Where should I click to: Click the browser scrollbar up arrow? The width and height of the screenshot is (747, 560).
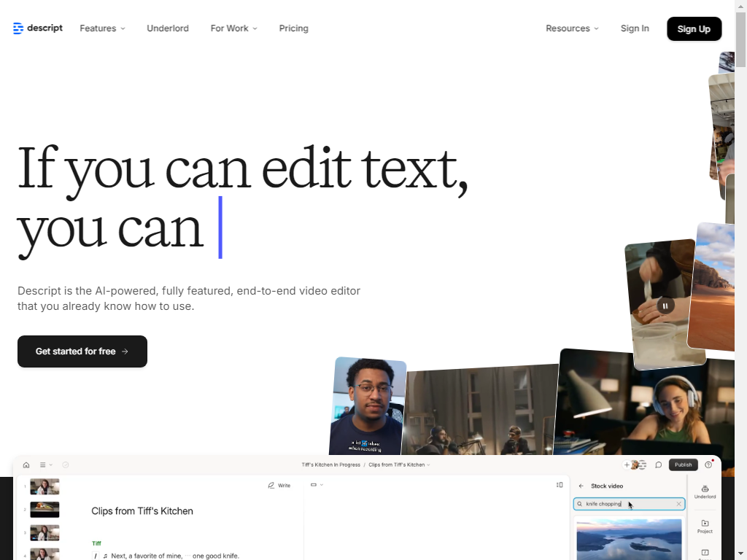coord(741,5)
